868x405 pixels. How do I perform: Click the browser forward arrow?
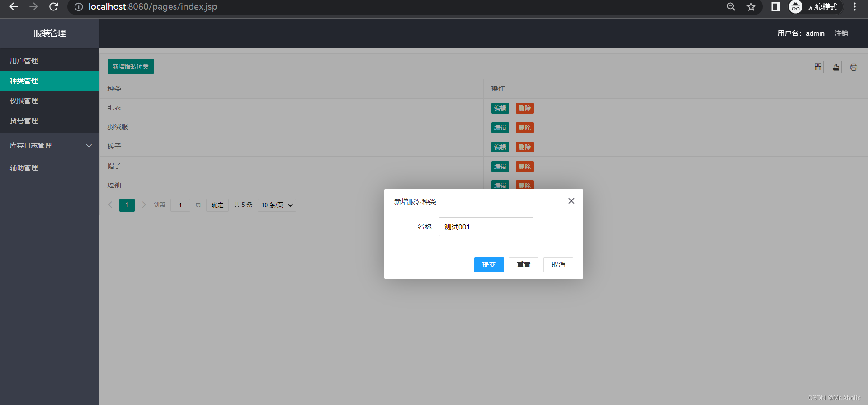coord(33,7)
